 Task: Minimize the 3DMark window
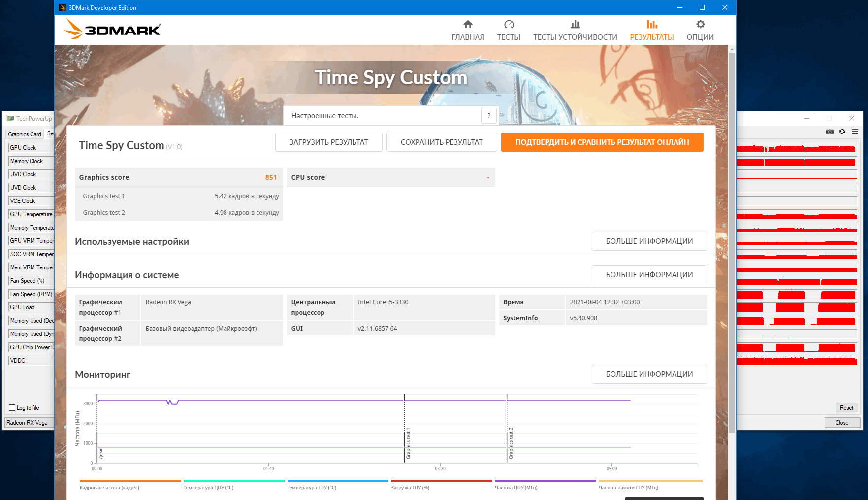[680, 7]
